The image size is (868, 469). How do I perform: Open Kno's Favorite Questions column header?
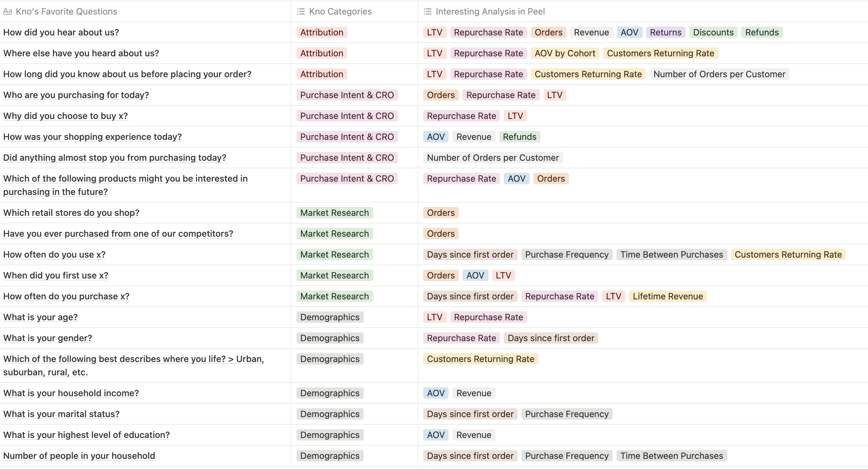pyautogui.click(x=67, y=11)
